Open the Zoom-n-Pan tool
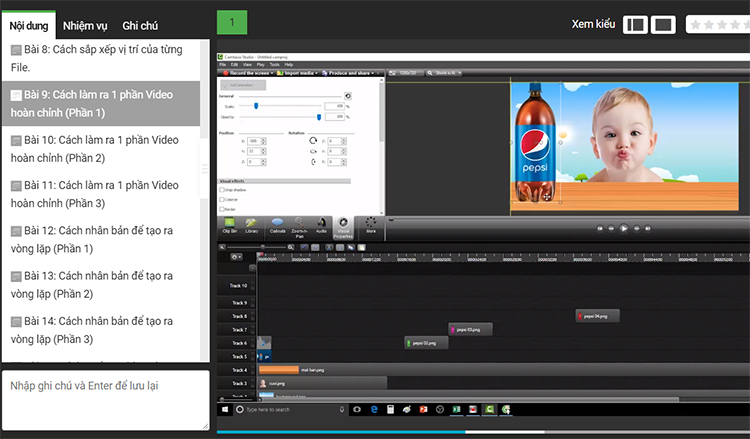Image resolution: width=750 pixels, height=439 pixels. click(x=299, y=225)
